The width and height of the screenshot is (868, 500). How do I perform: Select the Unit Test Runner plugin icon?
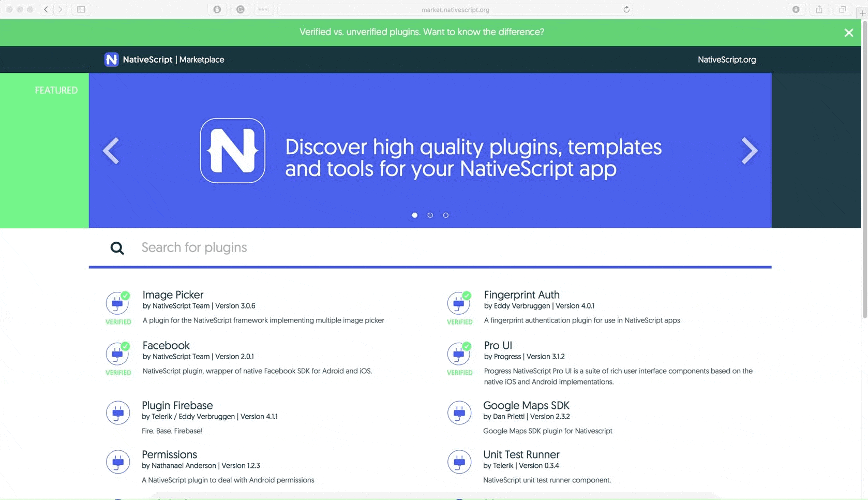tap(459, 462)
